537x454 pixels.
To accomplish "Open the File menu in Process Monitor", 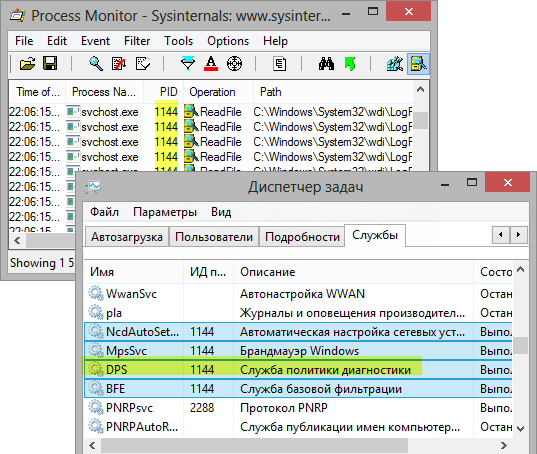I will point(24,41).
